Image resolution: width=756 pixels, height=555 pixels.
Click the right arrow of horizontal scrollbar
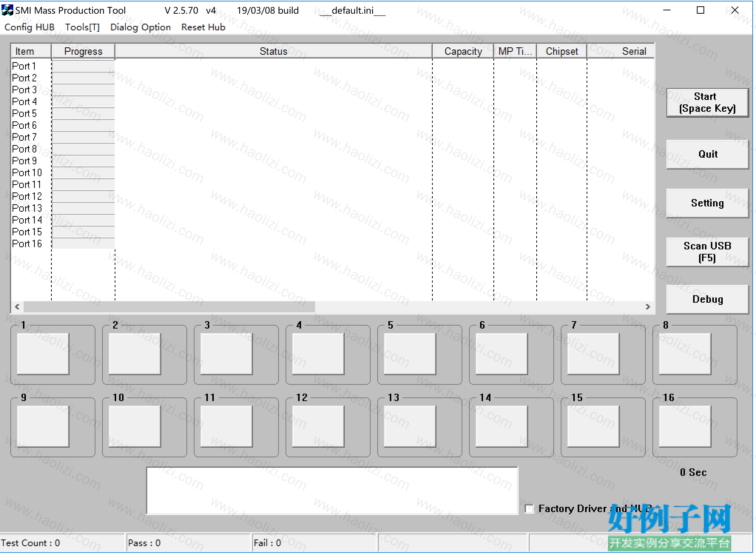[648, 307]
